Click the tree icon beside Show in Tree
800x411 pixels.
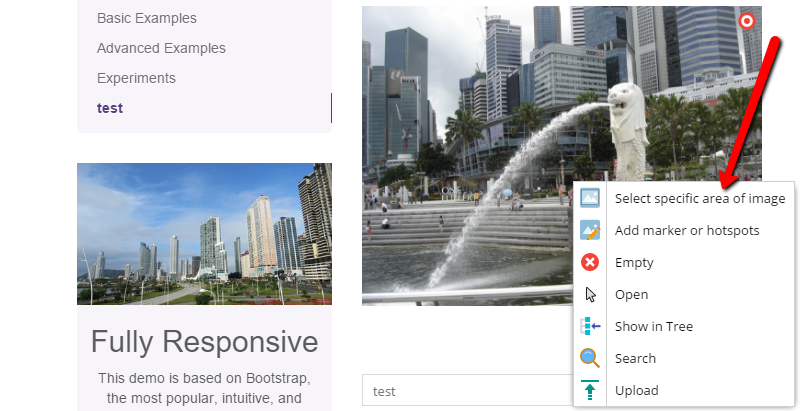click(x=590, y=326)
